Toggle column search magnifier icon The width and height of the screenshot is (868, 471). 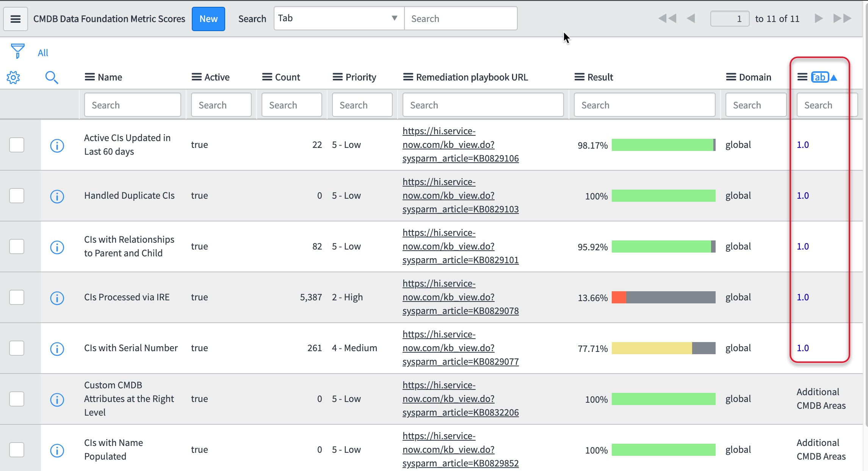coord(52,77)
